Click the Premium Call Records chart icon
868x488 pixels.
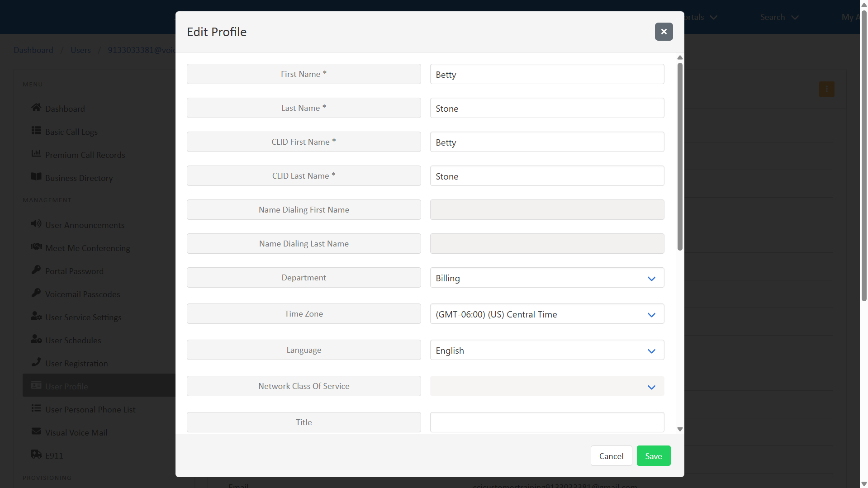pyautogui.click(x=36, y=154)
